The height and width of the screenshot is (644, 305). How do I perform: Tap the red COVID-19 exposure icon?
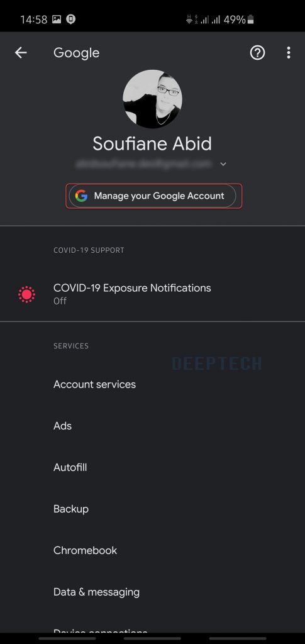[x=26, y=294]
